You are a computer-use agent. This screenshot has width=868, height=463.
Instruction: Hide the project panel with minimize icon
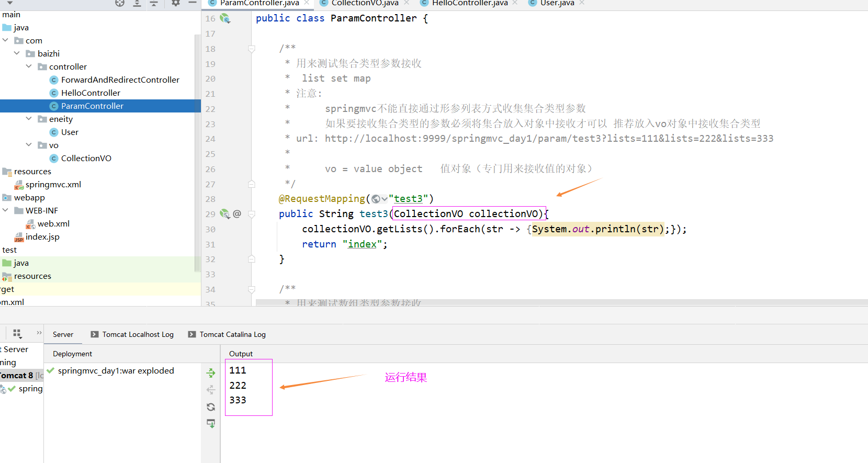[x=193, y=3]
